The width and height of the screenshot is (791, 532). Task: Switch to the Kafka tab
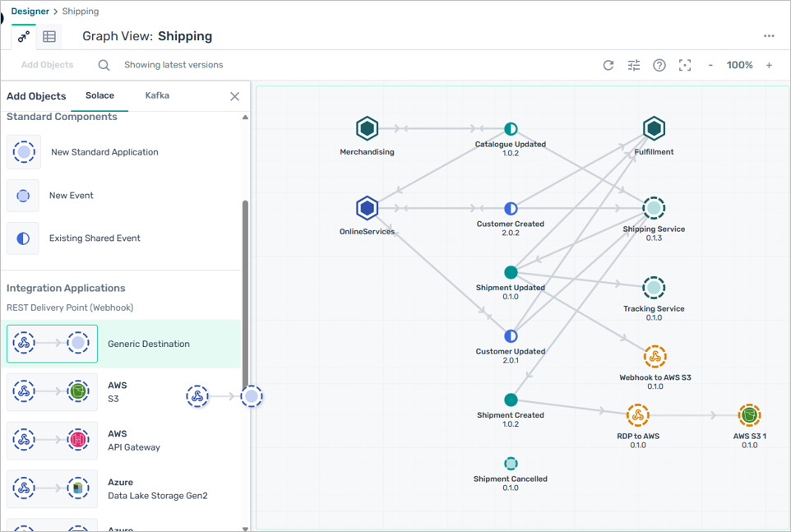(x=157, y=95)
